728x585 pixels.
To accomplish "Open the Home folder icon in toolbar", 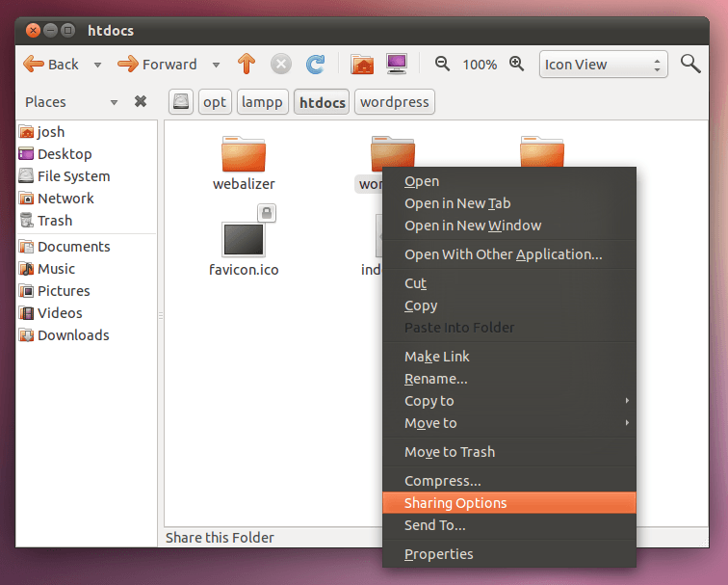I will click(363, 65).
